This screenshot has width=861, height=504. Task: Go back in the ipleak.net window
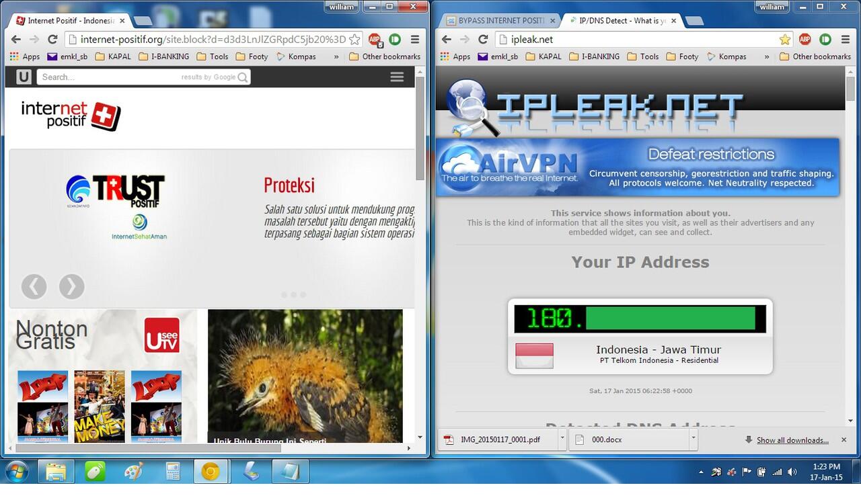click(446, 40)
